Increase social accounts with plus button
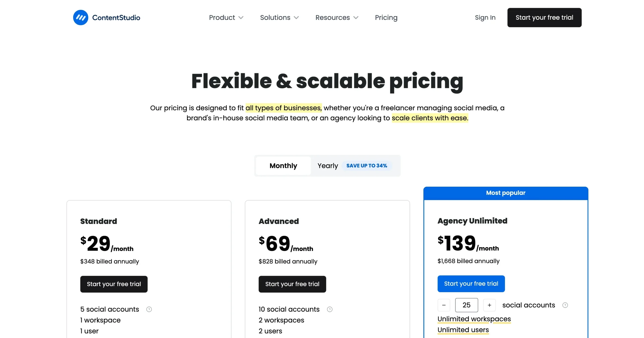Viewport: 644px width, 338px height. click(489, 305)
